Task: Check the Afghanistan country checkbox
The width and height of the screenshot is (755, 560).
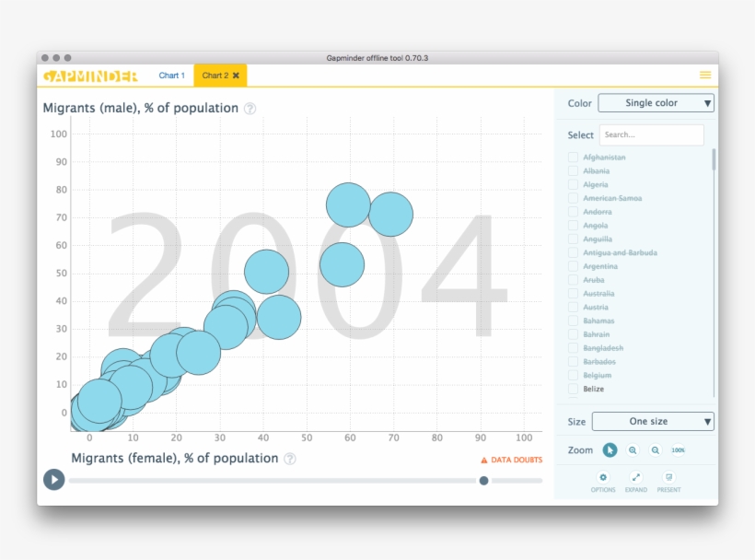Action: pos(574,157)
